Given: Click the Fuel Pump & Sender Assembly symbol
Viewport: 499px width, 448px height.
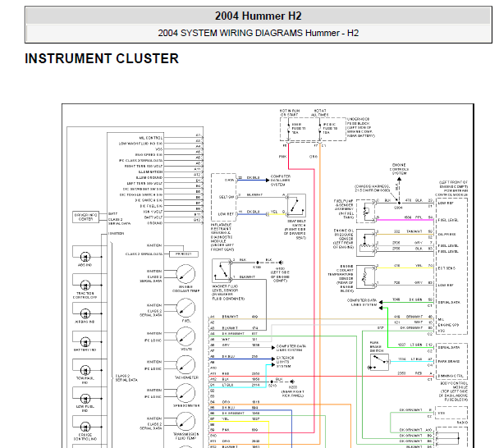Looking at the screenshot, I should [366, 211].
